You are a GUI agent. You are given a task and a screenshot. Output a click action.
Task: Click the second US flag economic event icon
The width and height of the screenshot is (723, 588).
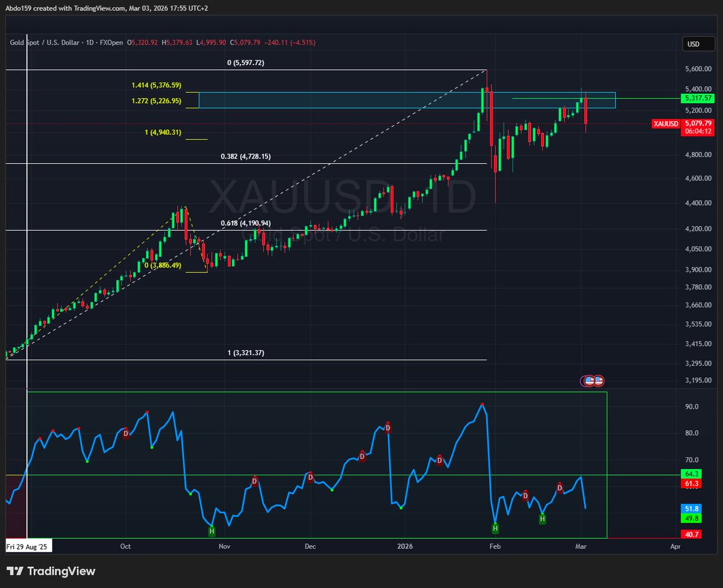[x=599, y=381]
